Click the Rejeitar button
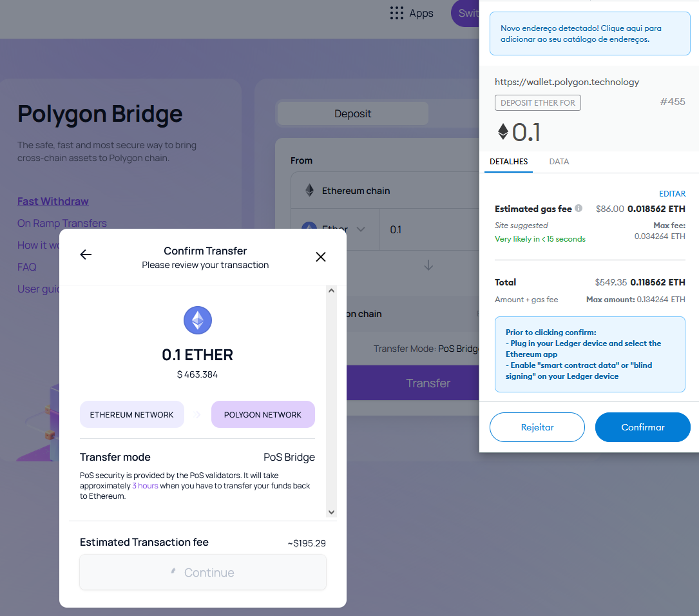 [537, 427]
